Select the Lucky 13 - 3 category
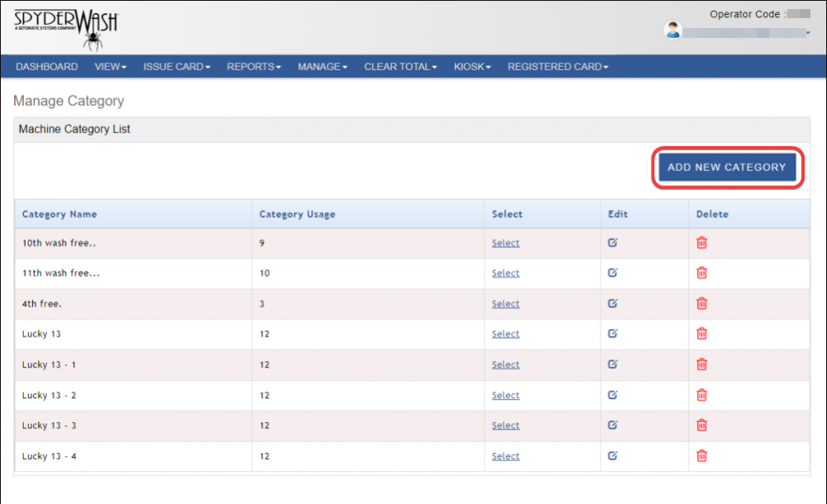The height and width of the screenshot is (504, 827). [x=505, y=425]
